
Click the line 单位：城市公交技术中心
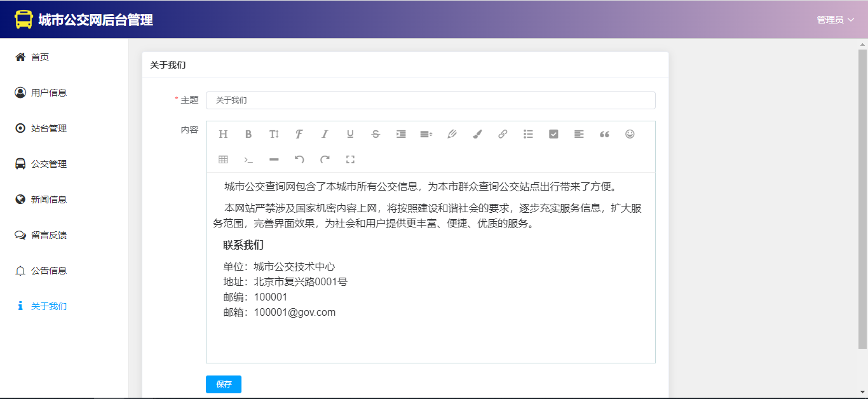(x=279, y=267)
